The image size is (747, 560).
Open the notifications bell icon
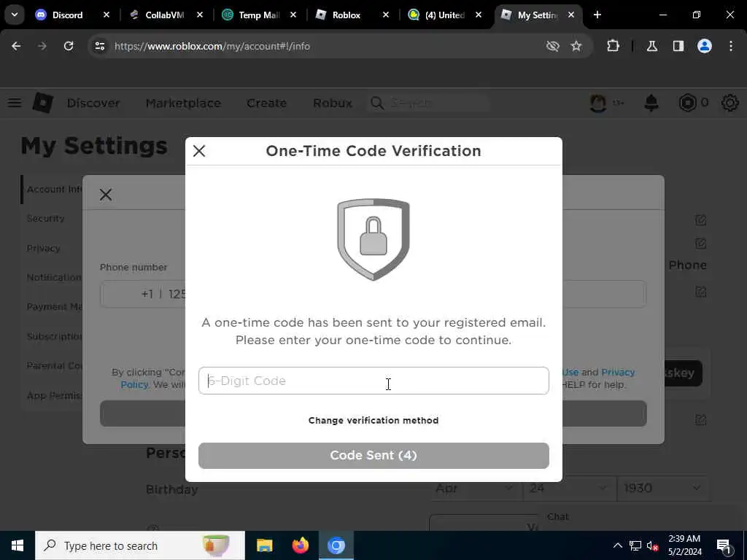(x=651, y=103)
